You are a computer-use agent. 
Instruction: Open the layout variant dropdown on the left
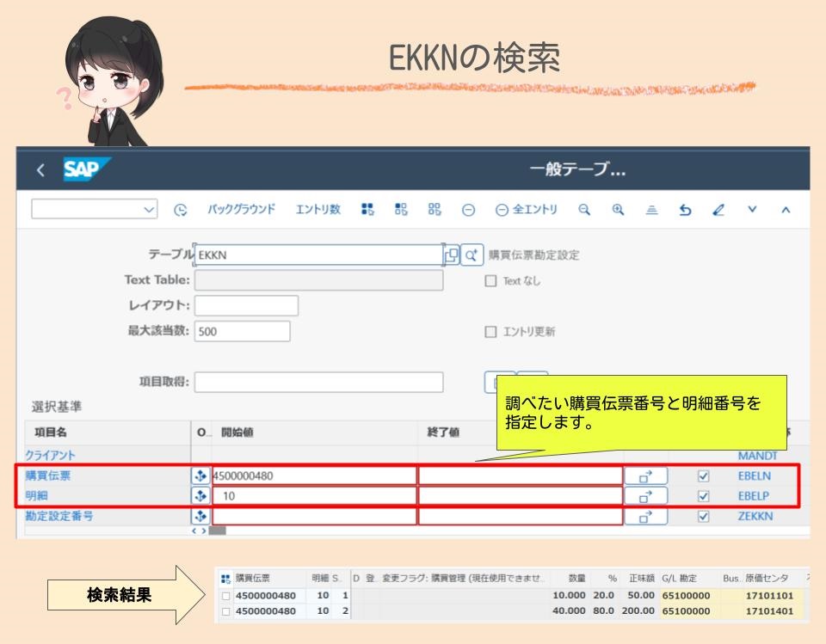[x=94, y=209]
